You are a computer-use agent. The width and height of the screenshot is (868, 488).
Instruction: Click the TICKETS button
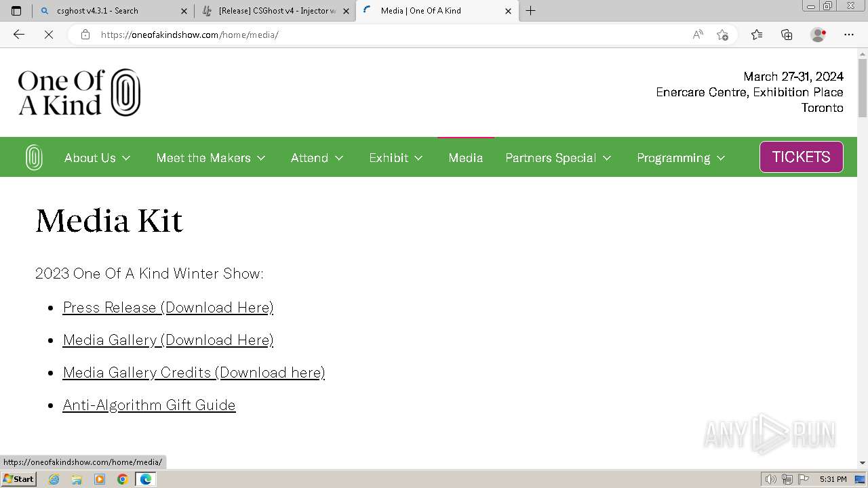[802, 157]
